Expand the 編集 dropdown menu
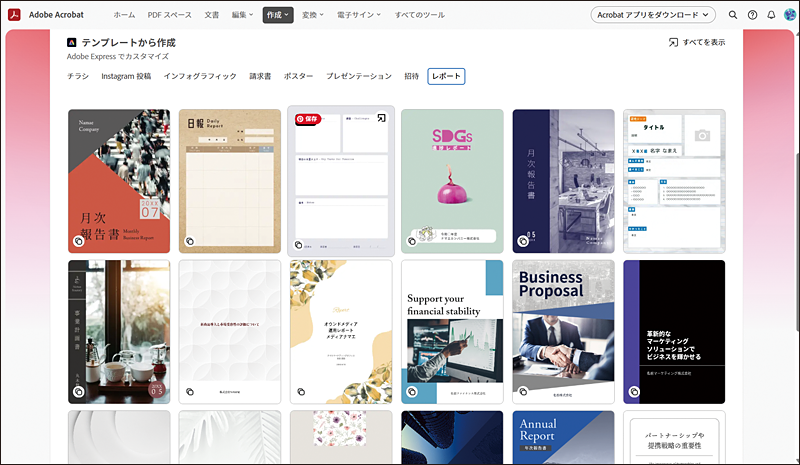The height and width of the screenshot is (465, 800). [x=242, y=15]
